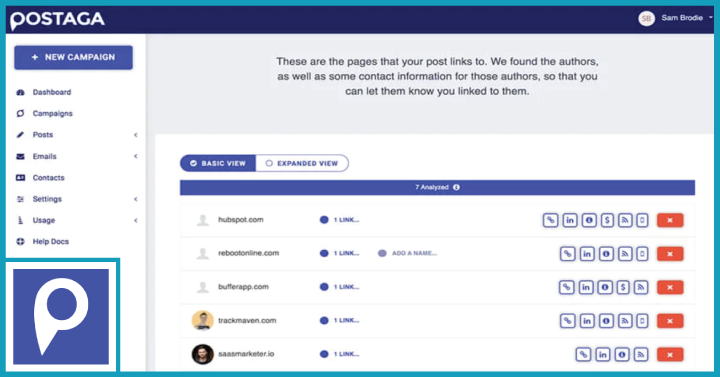
Task: Open Emails in sidebar
Action: [x=44, y=157]
